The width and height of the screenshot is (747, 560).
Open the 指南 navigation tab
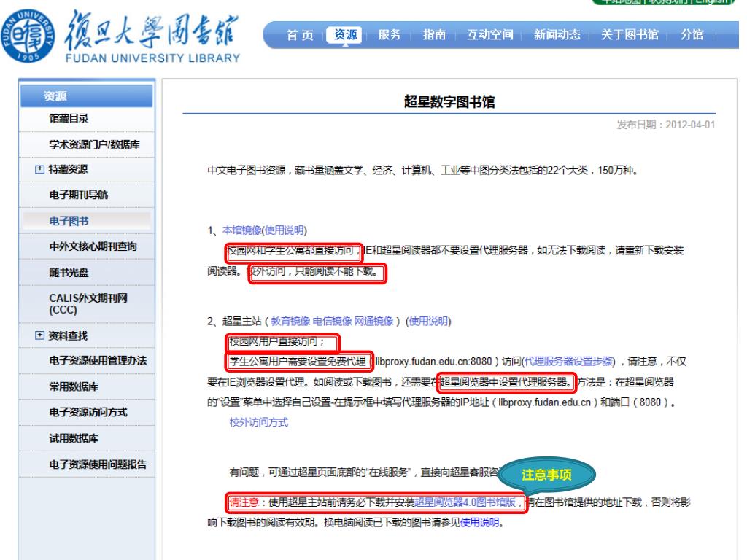434,35
